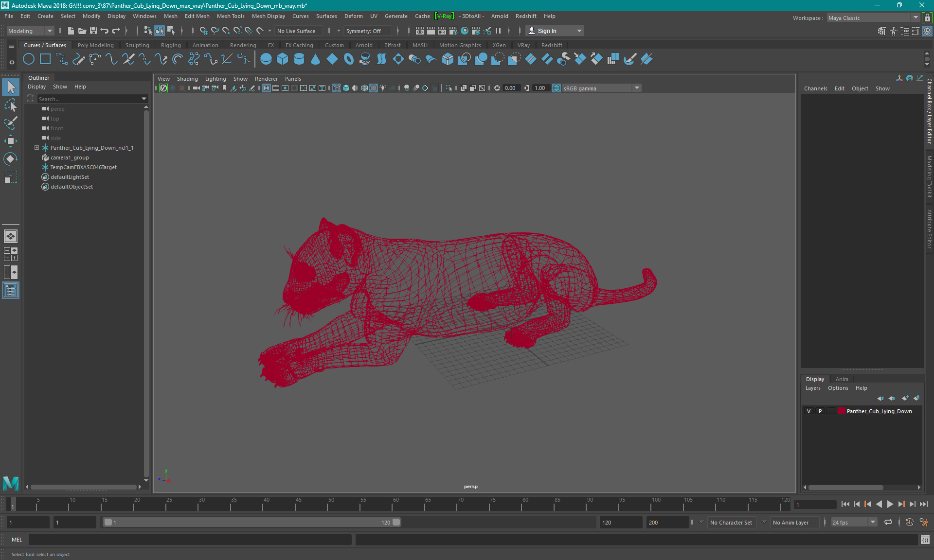Create a NURBS Cone from shelf

point(316,59)
